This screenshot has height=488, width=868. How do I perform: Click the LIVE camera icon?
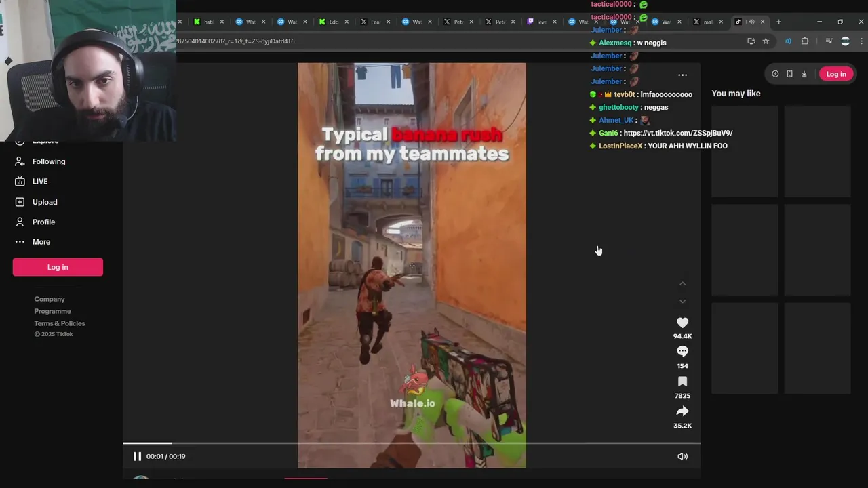click(x=20, y=181)
